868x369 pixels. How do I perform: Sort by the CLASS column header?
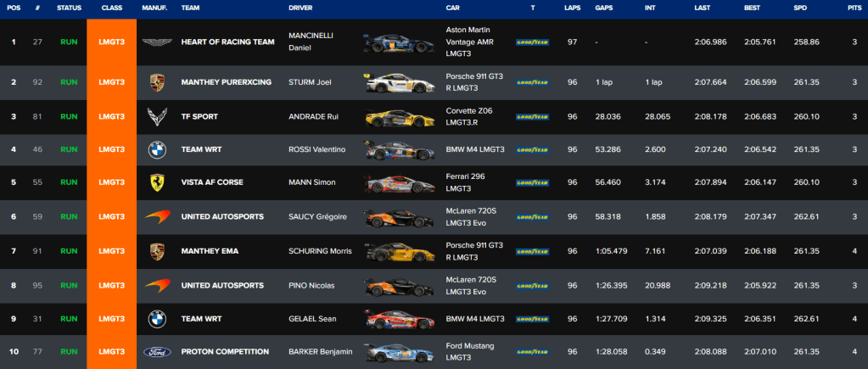[112, 8]
